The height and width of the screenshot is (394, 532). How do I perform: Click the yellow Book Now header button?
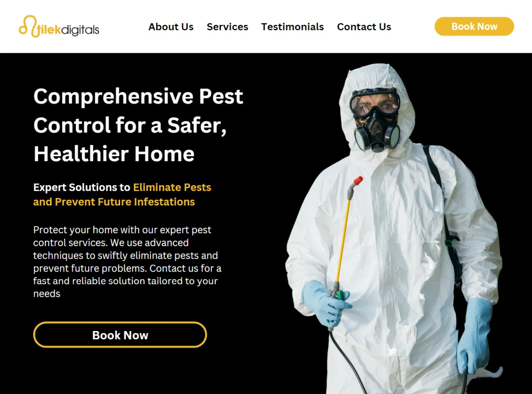[474, 27]
